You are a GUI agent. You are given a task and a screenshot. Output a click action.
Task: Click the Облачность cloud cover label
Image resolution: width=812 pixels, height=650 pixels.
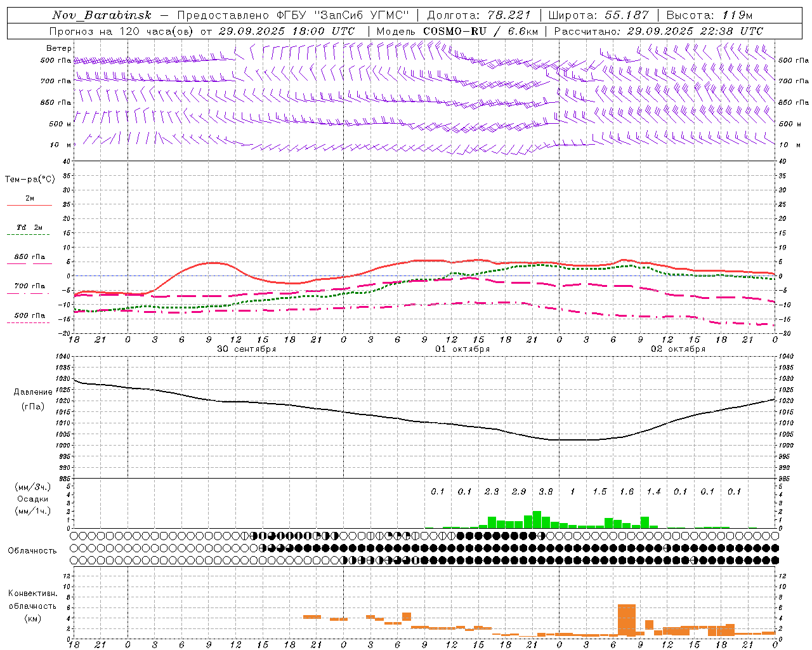32,550
